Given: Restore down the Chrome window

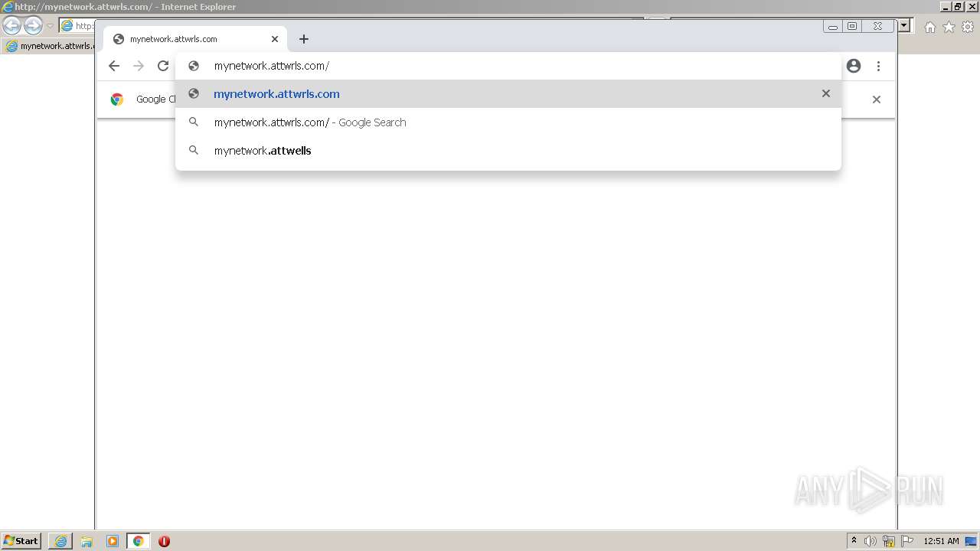Looking at the screenshot, I should point(852,26).
